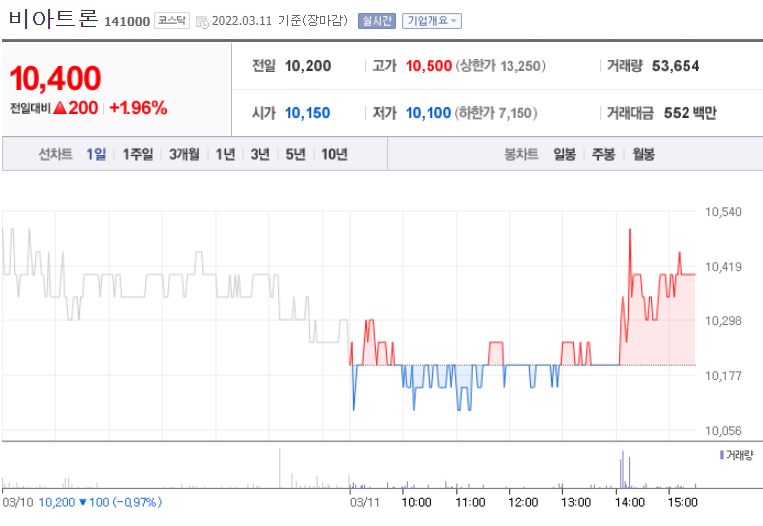
Task: Click the high price 10,500
Action: click(429, 66)
